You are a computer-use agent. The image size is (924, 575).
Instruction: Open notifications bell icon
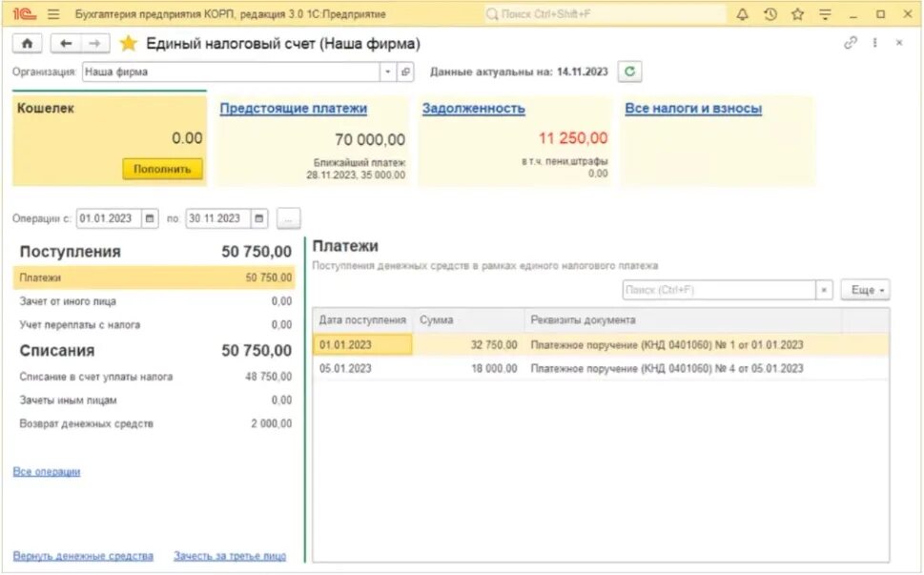point(743,14)
